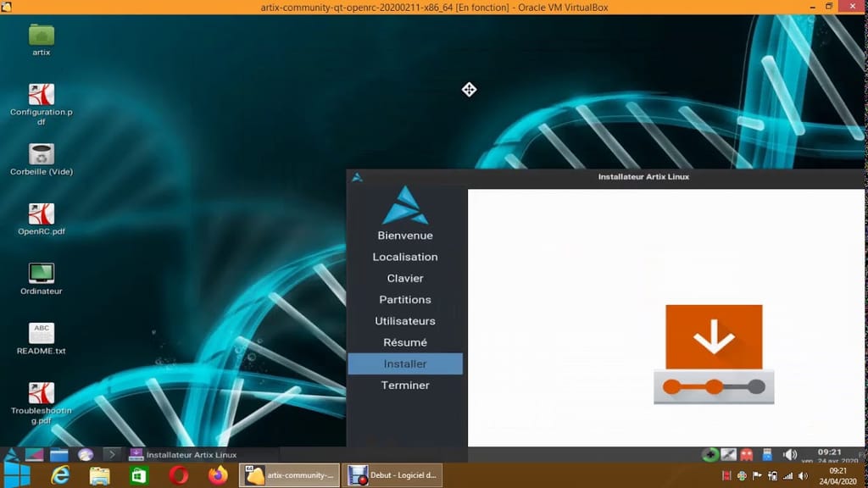This screenshot has height=488, width=868.
Task: Click the Windows power/battery tray icon
Action: click(772, 476)
